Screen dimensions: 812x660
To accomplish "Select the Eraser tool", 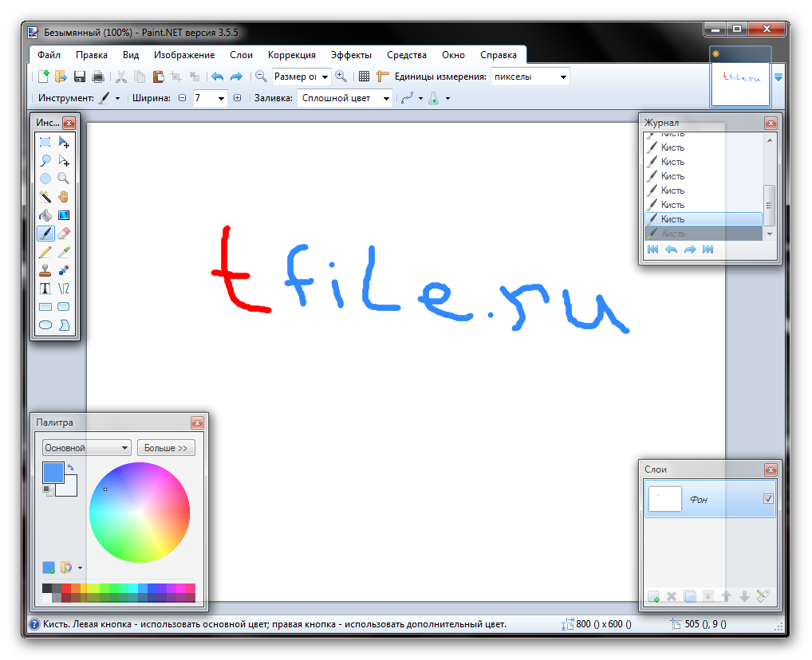I will [x=64, y=234].
